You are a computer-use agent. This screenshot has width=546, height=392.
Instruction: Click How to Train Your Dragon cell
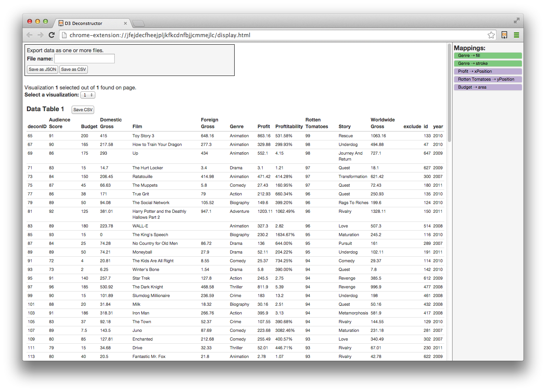[x=157, y=144]
